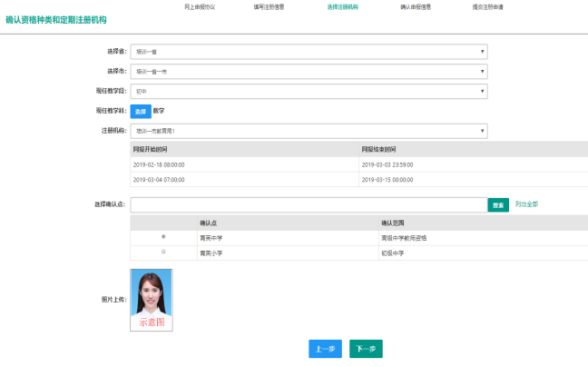Open the 现任教学段 teaching stage dropdown

click(309, 91)
